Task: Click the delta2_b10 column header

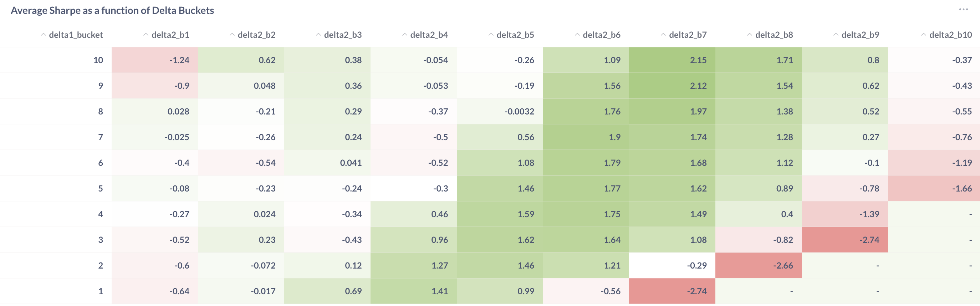Action: 950,35
